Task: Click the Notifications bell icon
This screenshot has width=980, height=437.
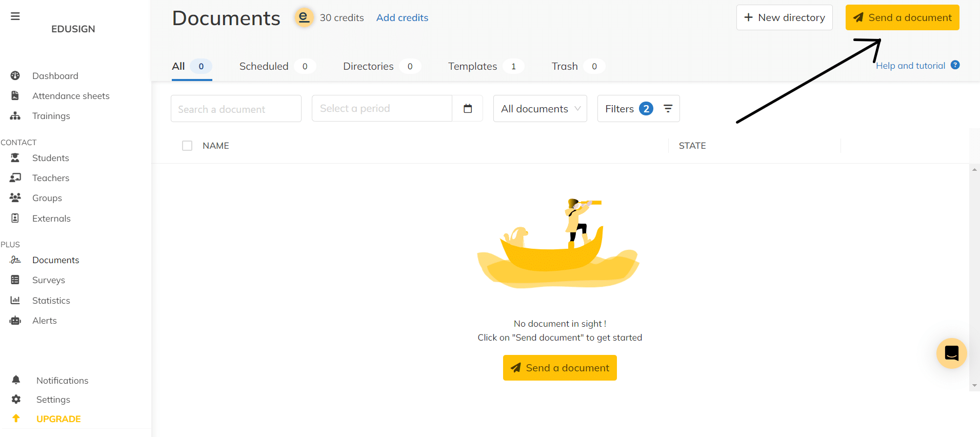Action: click(x=16, y=380)
